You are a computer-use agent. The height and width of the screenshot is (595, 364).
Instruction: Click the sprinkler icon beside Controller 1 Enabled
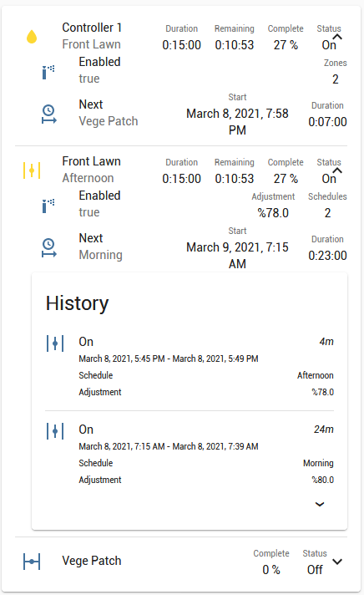[x=48, y=72]
